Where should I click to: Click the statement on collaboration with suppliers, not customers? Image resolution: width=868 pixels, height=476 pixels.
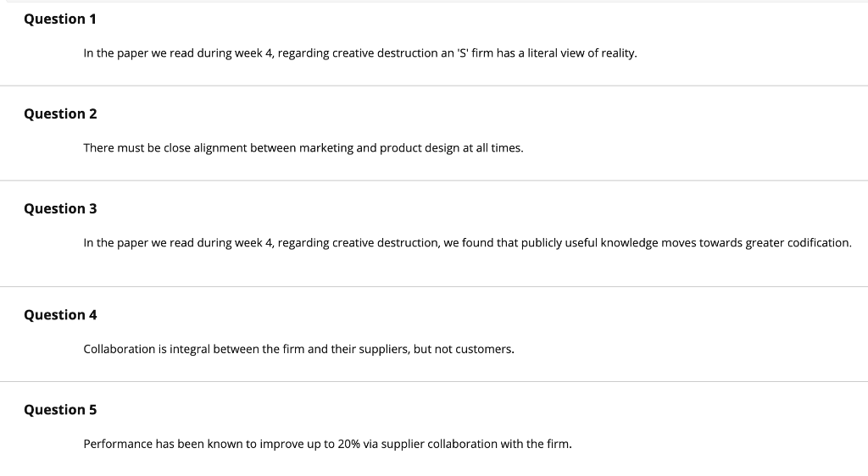click(x=299, y=350)
